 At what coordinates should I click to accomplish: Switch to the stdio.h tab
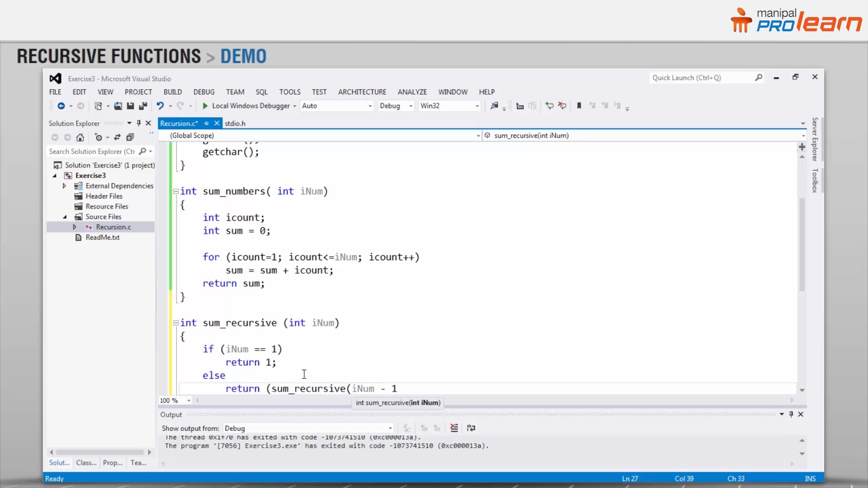click(235, 123)
